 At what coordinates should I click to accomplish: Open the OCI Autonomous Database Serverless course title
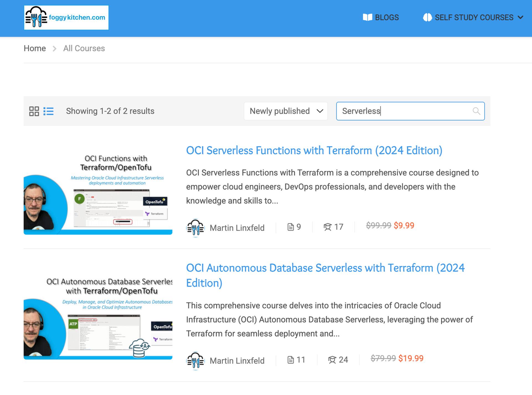[x=325, y=275]
